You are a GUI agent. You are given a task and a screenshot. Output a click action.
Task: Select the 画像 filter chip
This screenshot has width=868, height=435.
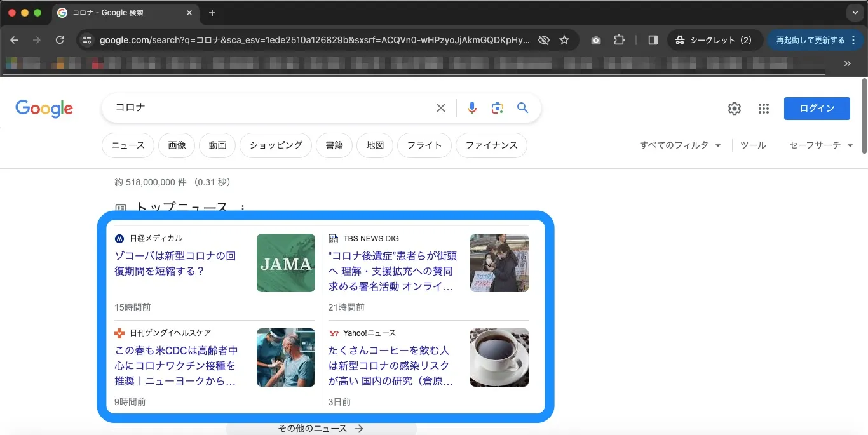coord(177,145)
